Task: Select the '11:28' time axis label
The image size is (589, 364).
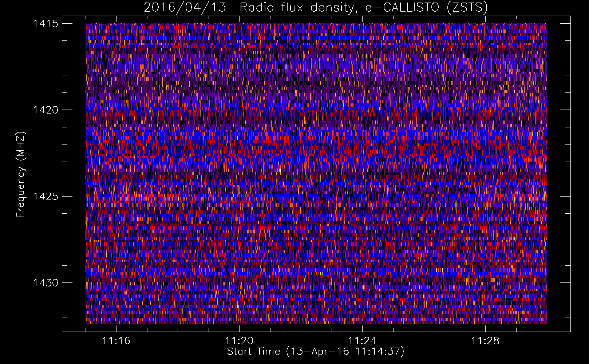Action: (x=485, y=341)
